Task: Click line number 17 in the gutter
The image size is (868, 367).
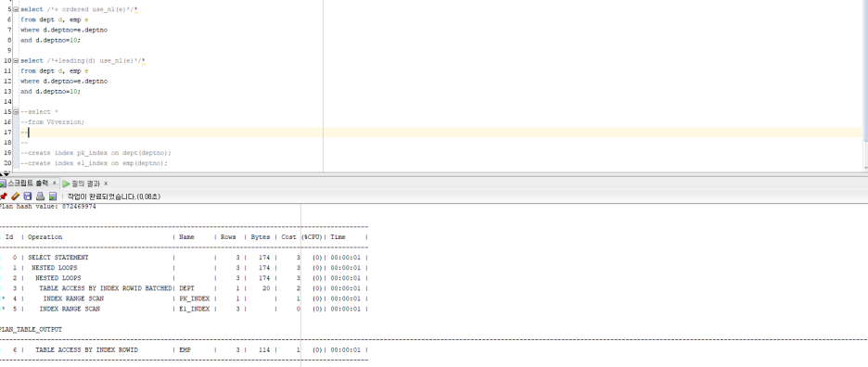Action: point(7,133)
